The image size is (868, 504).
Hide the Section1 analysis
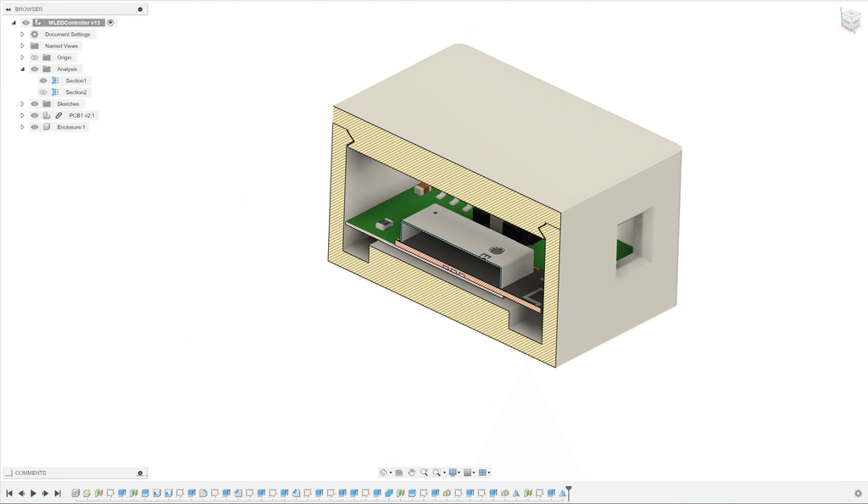[43, 80]
